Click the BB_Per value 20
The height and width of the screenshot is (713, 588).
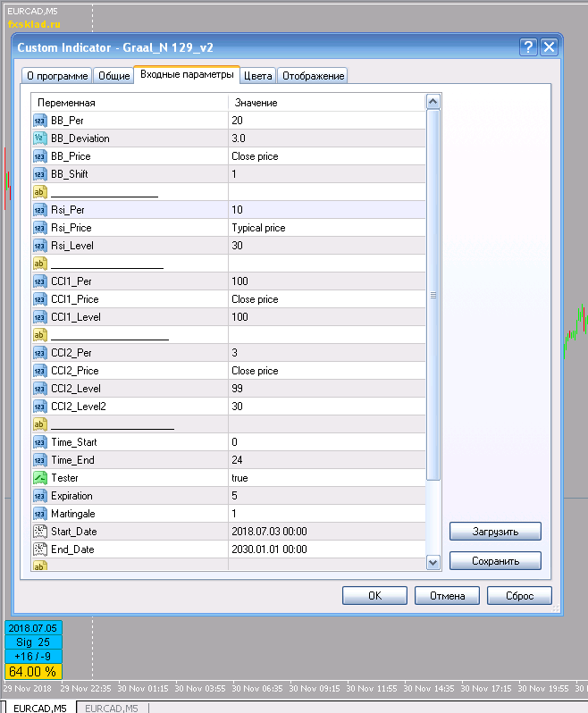237,121
